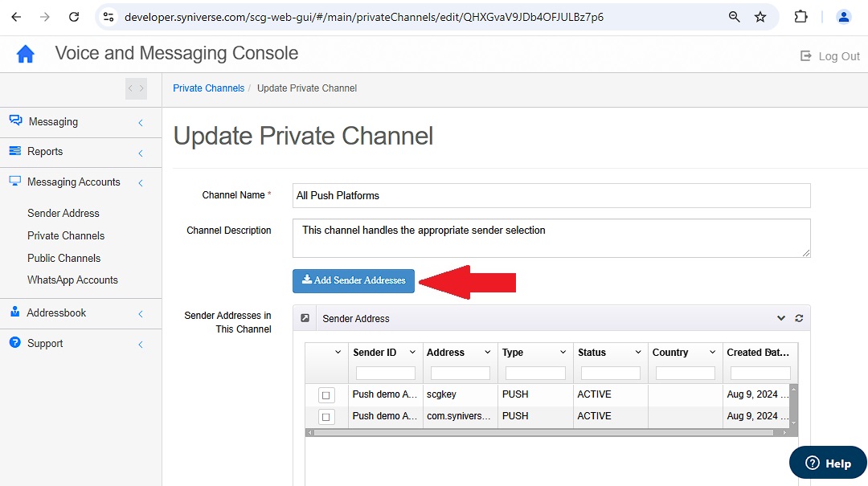Open the Status column menu arrow
The width and height of the screenshot is (868, 486).
click(x=637, y=352)
